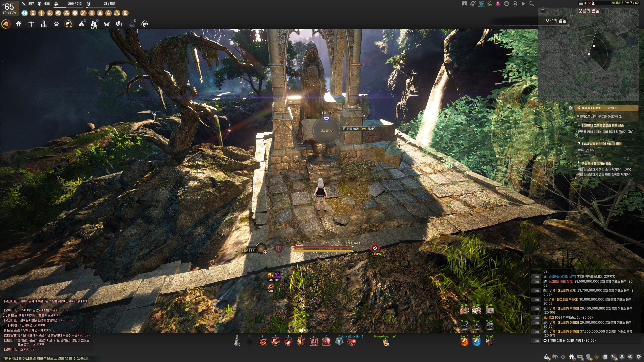The height and width of the screenshot is (362, 644).
Task: Click the shield keyhole buff icon
Action: 75,13
